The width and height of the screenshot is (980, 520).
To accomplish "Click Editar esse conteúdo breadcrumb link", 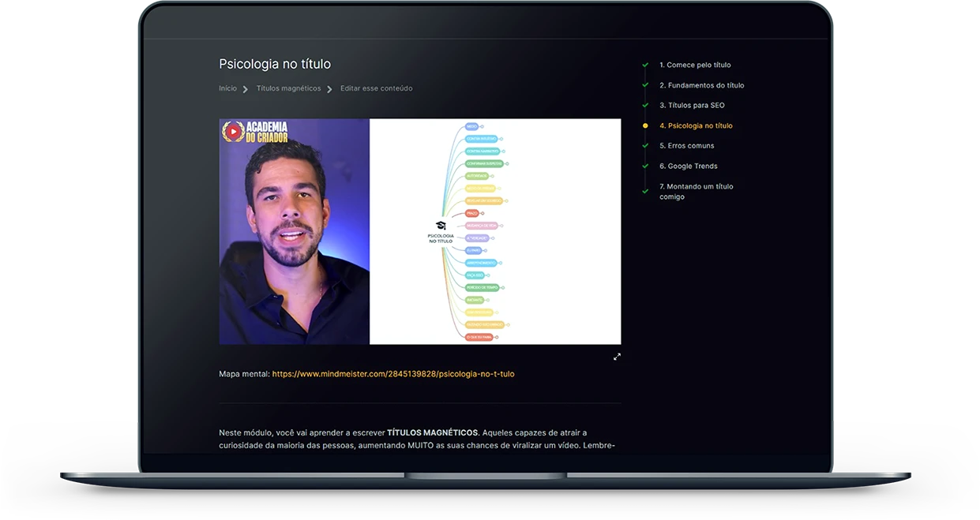I will 376,88.
